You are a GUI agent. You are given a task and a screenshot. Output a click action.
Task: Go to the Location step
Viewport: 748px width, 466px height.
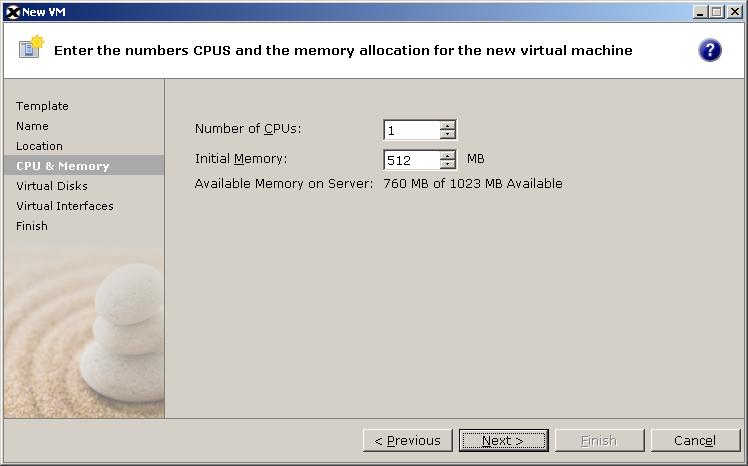coord(39,146)
